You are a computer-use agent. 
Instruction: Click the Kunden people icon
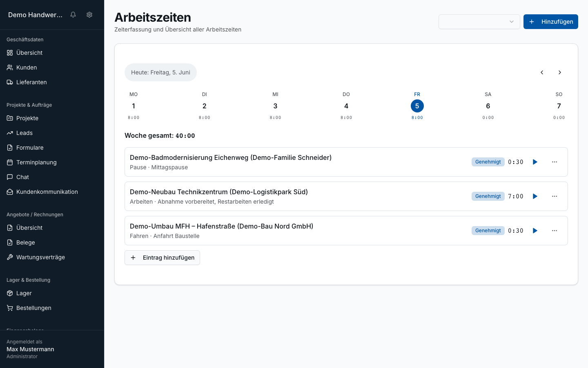(10, 67)
